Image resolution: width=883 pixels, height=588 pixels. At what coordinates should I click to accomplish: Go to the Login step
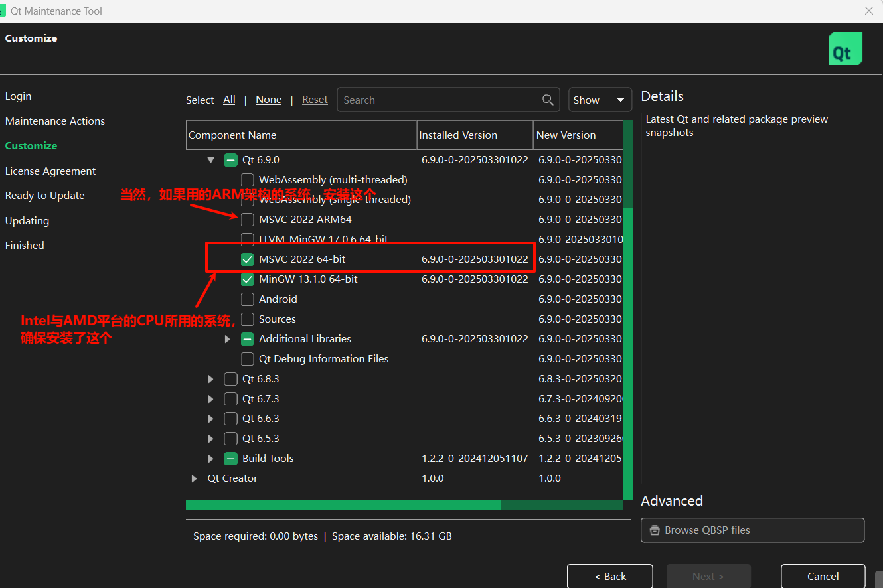(18, 96)
